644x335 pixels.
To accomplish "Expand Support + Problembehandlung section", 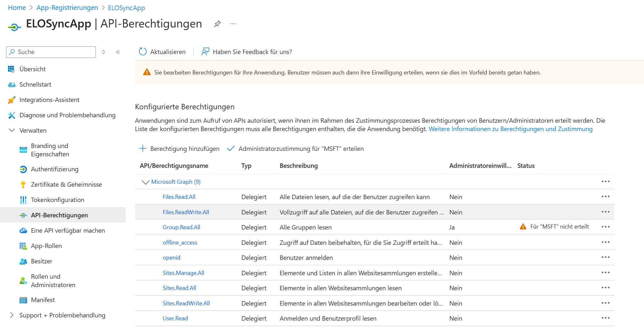I will tap(12, 315).
